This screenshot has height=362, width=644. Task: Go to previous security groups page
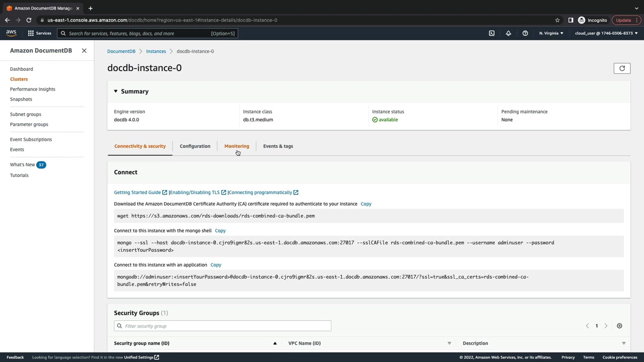point(587,326)
